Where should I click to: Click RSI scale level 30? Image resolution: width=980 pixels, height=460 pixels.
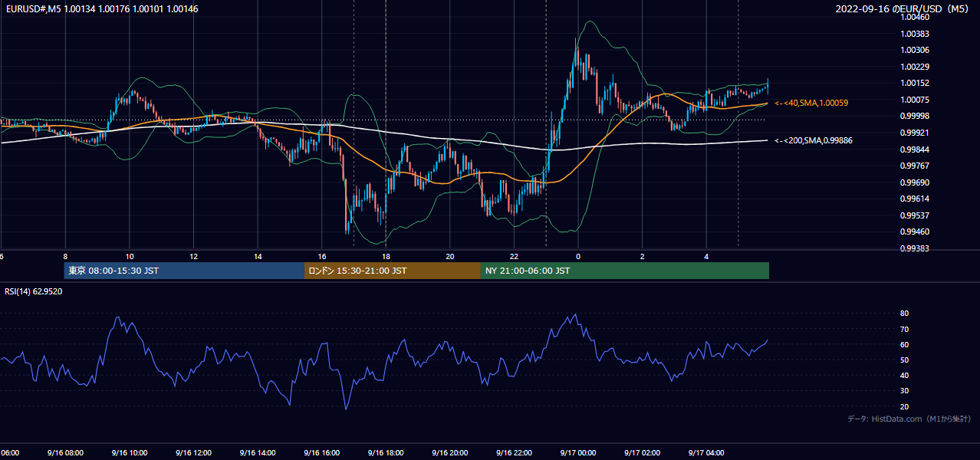pyautogui.click(x=905, y=391)
